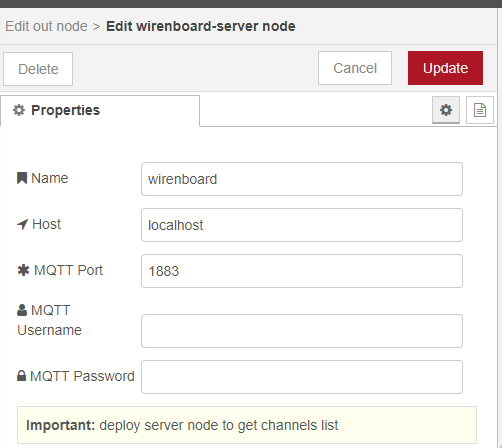Click the Delete button
502x448 pixels.
[x=38, y=69]
